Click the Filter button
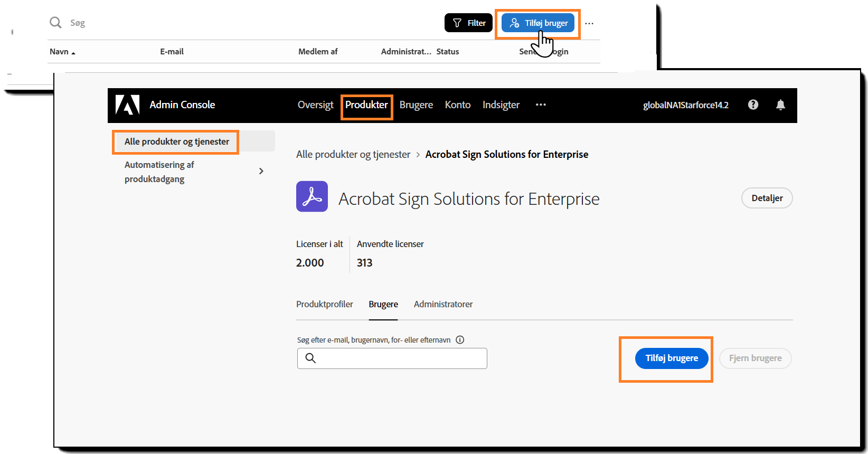This screenshot has width=868, height=454. (468, 23)
